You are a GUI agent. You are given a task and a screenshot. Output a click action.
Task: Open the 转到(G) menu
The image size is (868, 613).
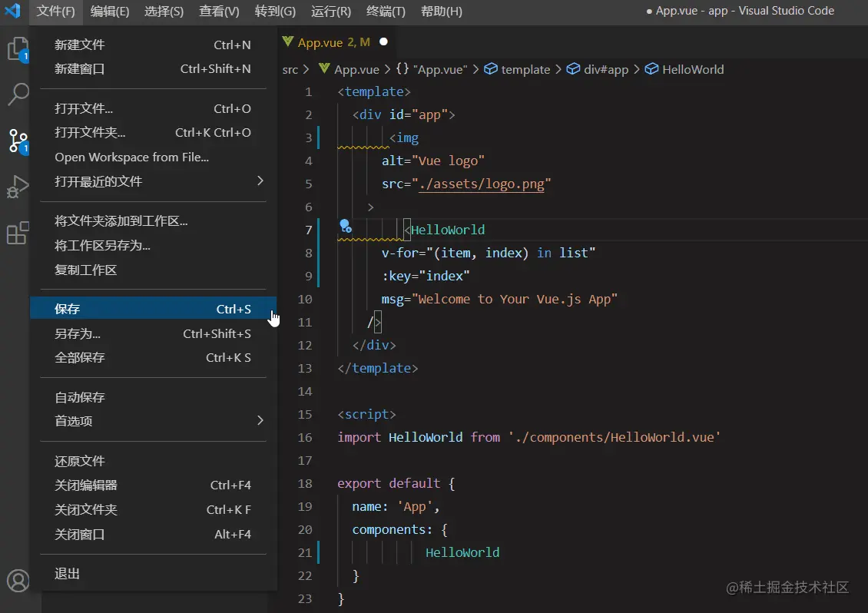click(x=275, y=11)
